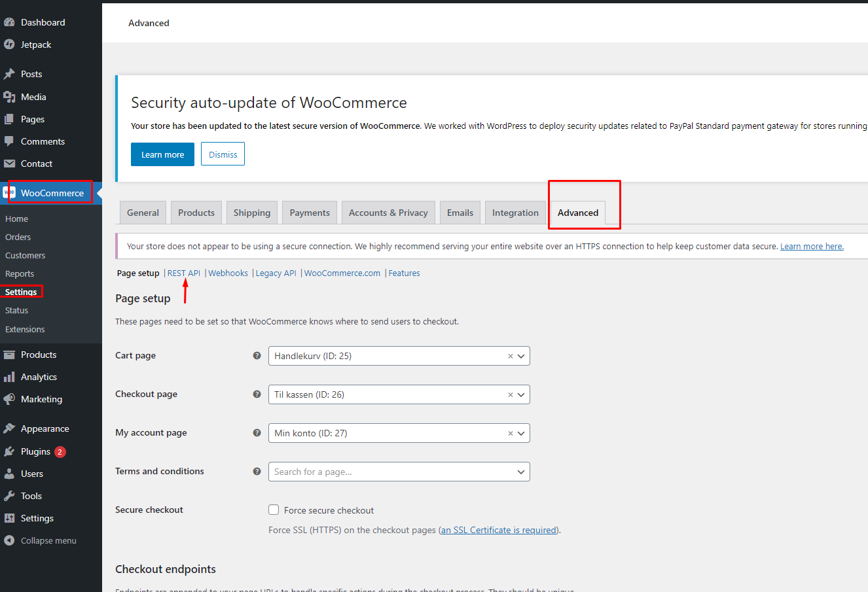868x592 pixels.
Task: Click the Media library icon
Action: tap(9, 97)
